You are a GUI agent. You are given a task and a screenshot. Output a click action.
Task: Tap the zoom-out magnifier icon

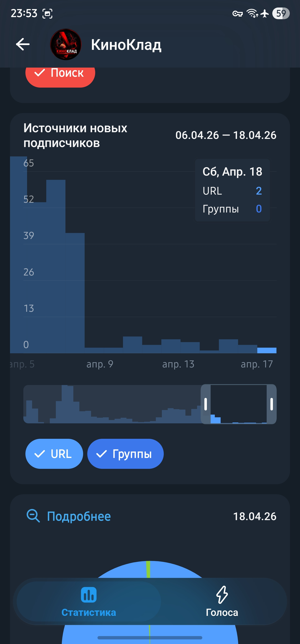[33, 516]
